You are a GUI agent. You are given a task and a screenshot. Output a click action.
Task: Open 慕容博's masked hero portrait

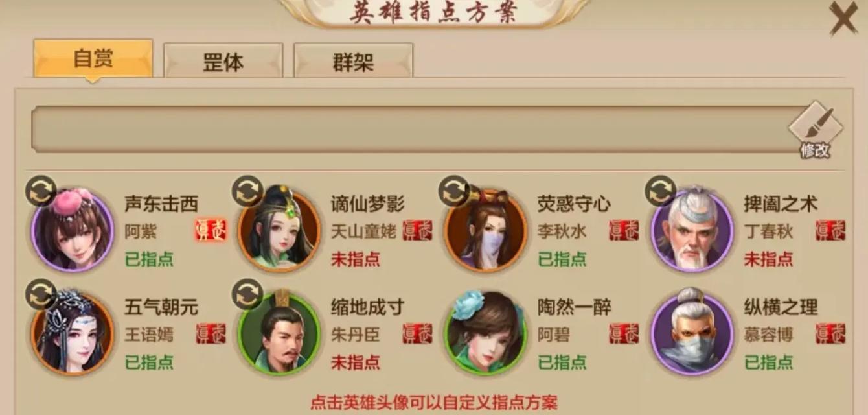[692, 333]
